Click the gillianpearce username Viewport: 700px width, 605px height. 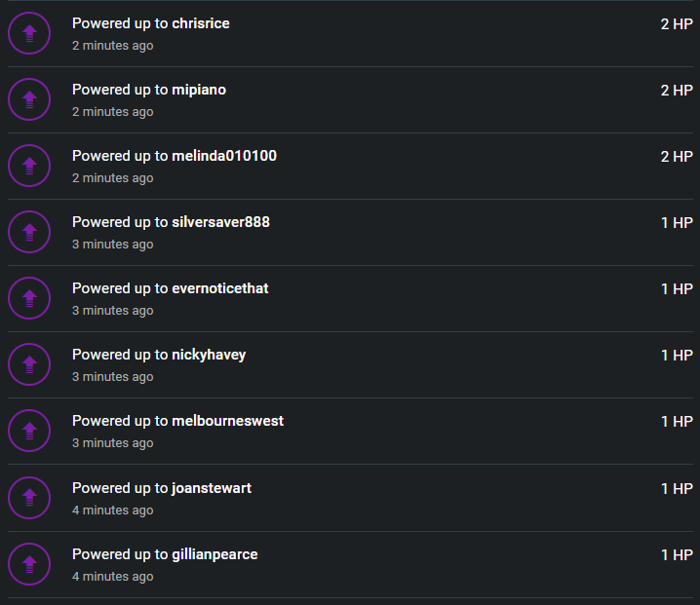(214, 554)
